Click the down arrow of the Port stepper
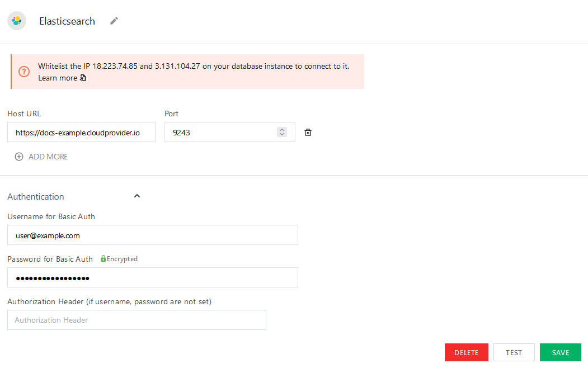The height and width of the screenshot is (368, 588). pyautogui.click(x=281, y=135)
